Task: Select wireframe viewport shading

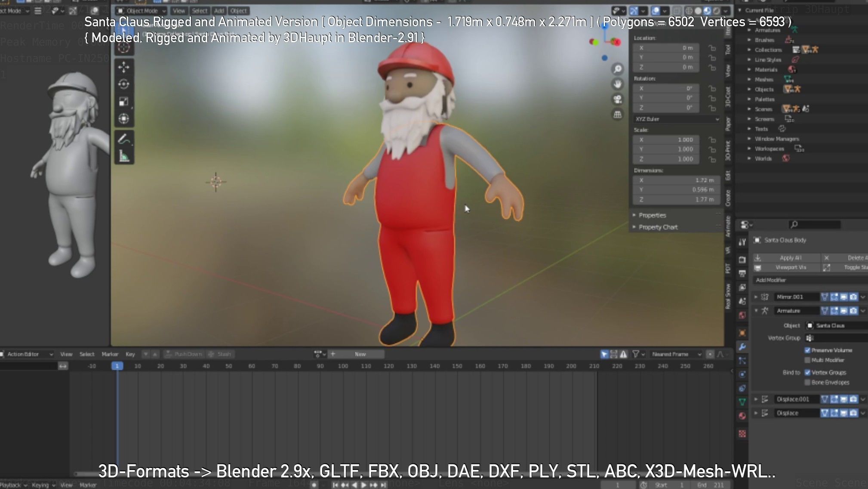Action: [x=689, y=11]
